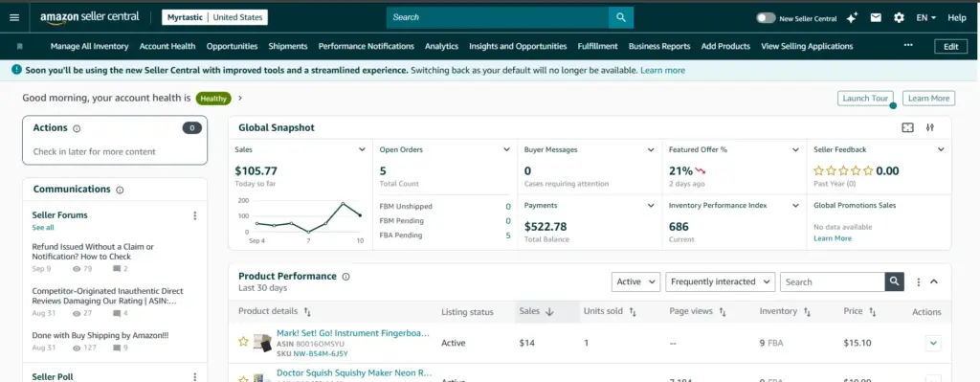
Task: Sort by Units sold column arrows
Action: (x=633, y=311)
